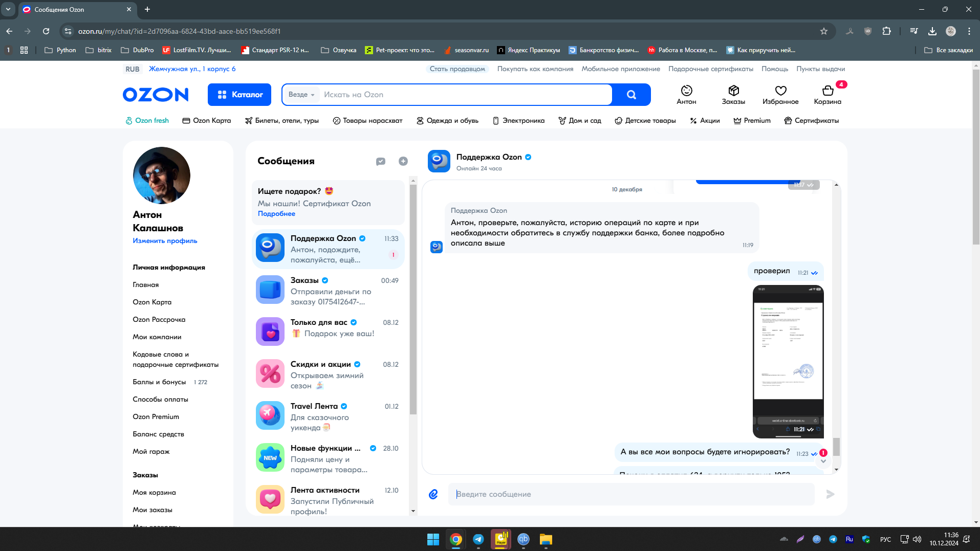
Task: Click Подробнее in gift banner
Action: click(276, 214)
